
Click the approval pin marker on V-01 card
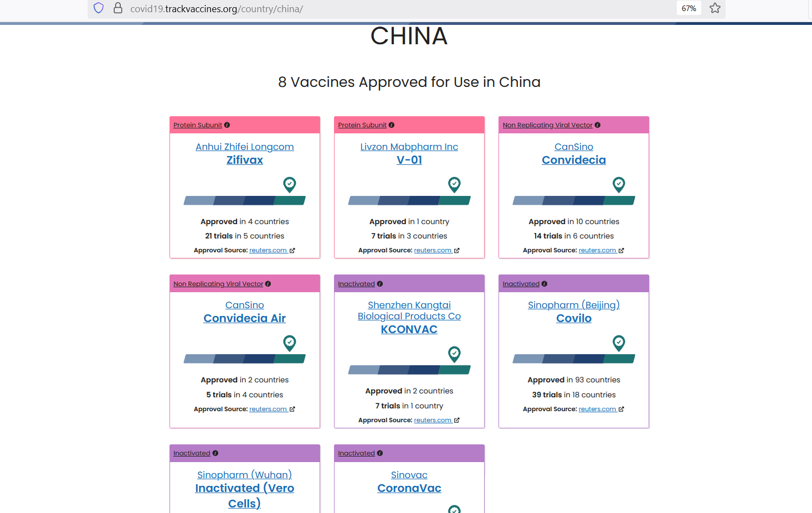click(x=454, y=184)
